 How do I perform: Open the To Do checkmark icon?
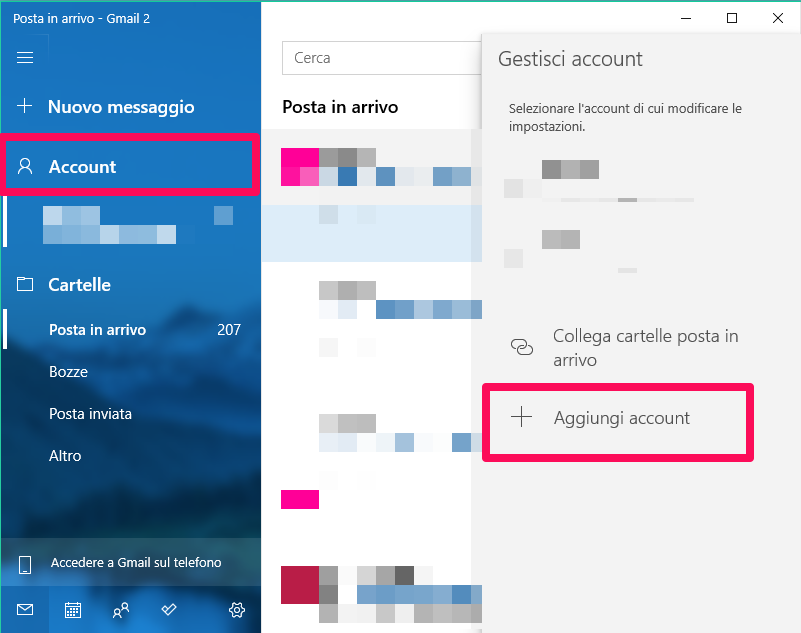pos(169,609)
